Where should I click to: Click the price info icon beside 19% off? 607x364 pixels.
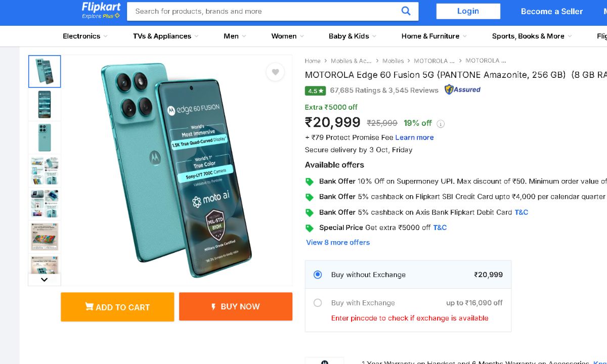(441, 124)
